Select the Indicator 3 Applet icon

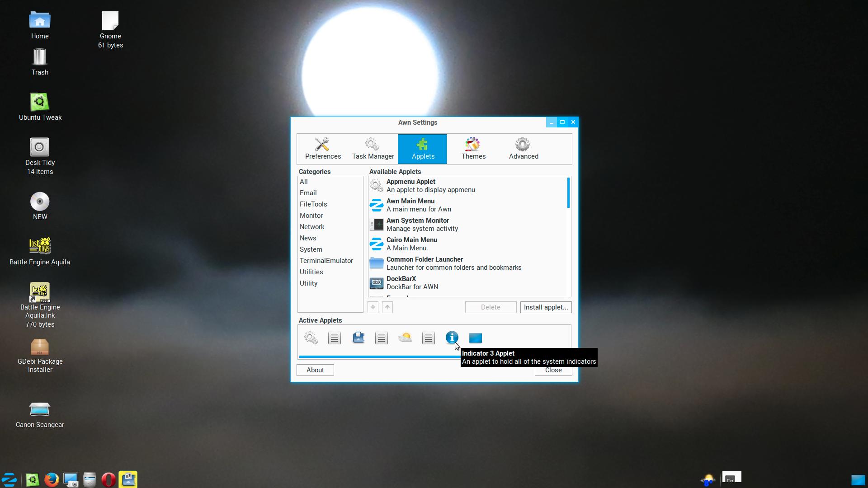[x=452, y=338]
